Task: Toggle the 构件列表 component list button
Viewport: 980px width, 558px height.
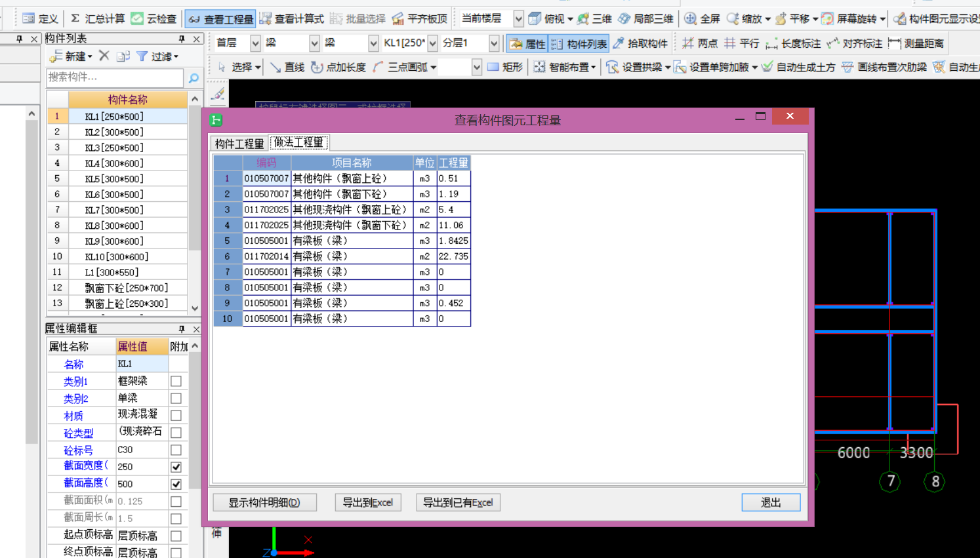Action: (x=579, y=43)
